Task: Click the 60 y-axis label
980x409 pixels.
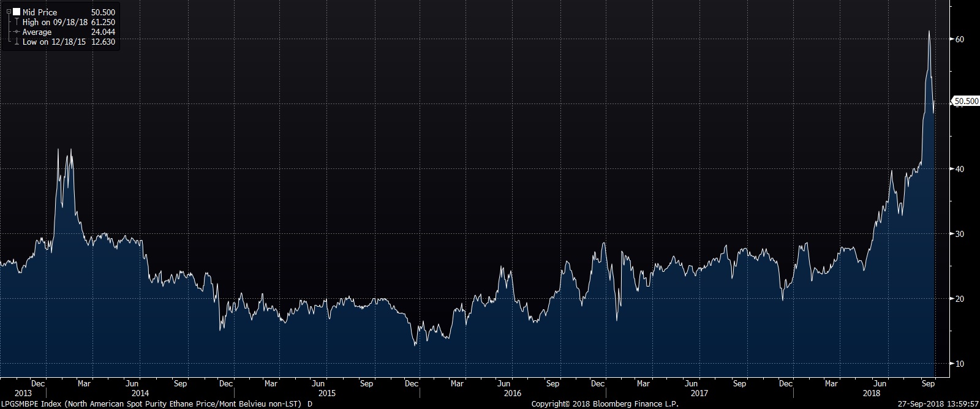Action: (959, 39)
